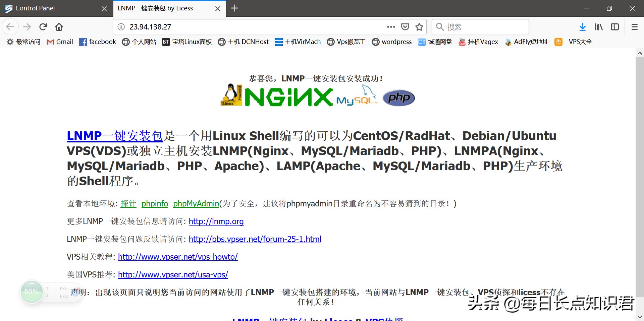Open the VPS大全 bookmark
Image resolution: width=644 pixels, height=321 pixels.
pos(574,42)
